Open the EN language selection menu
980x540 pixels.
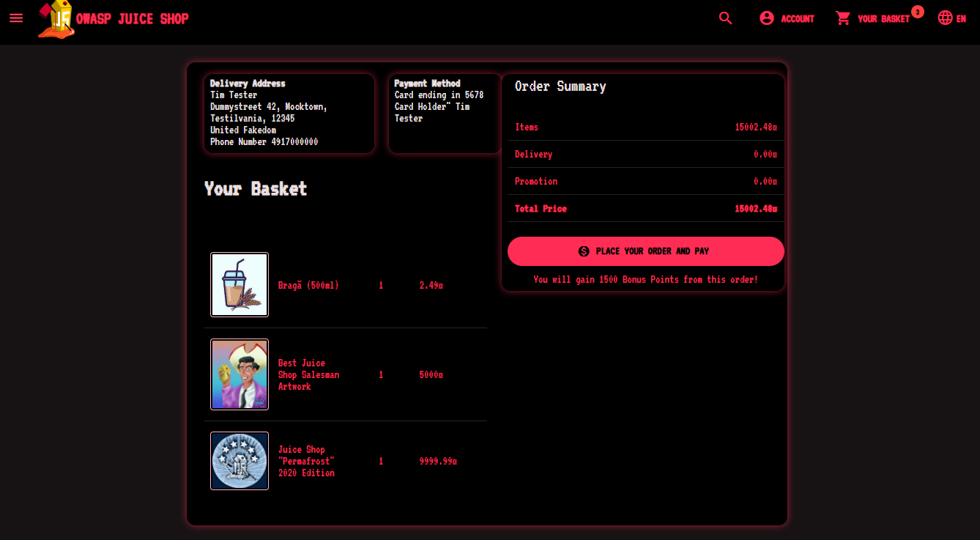pyautogui.click(x=951, y=18)
